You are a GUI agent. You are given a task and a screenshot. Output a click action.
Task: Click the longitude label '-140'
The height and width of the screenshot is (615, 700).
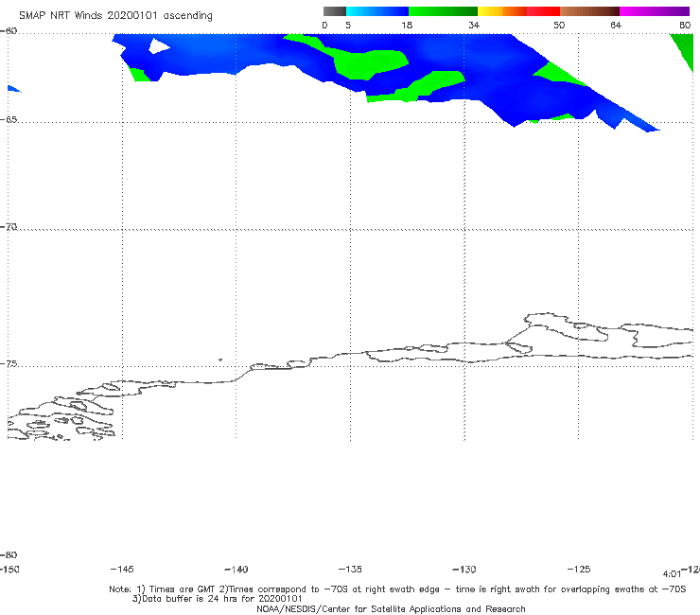click(x=236, y=569)
